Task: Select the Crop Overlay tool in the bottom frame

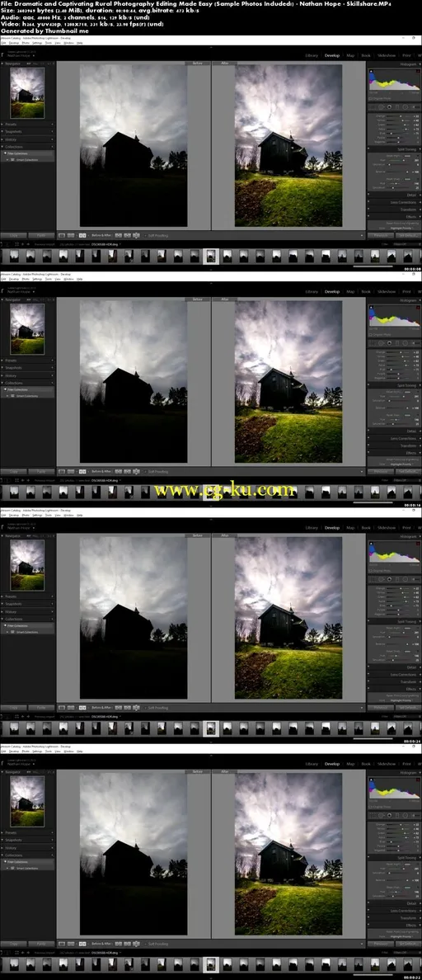Action: [x=373, y=816]
